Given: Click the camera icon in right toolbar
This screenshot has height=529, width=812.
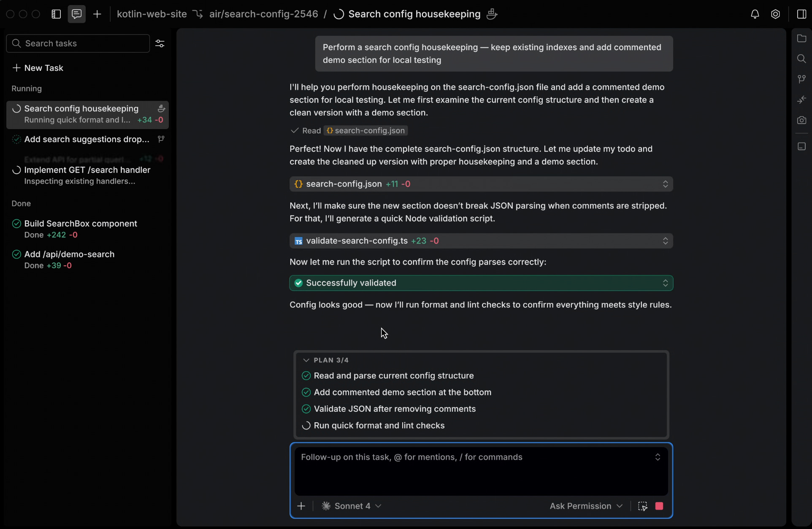Looking at the screenshot, I should pos(801,120).
